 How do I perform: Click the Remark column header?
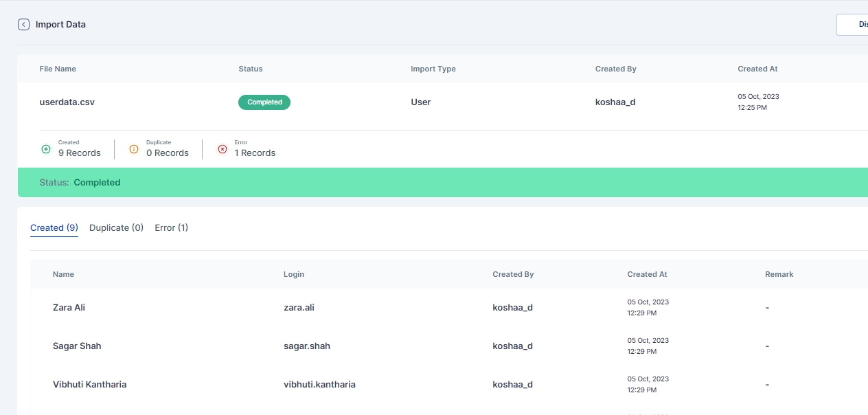pos(779,274)
